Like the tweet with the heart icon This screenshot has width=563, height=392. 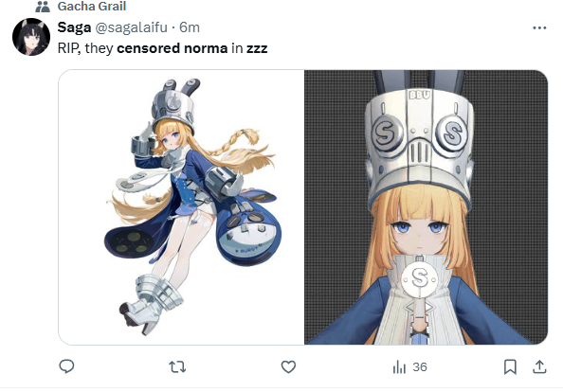288,366
